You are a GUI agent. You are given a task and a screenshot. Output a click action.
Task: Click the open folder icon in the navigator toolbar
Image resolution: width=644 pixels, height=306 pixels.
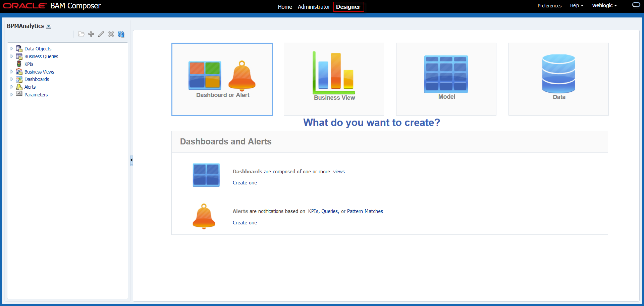81,34
